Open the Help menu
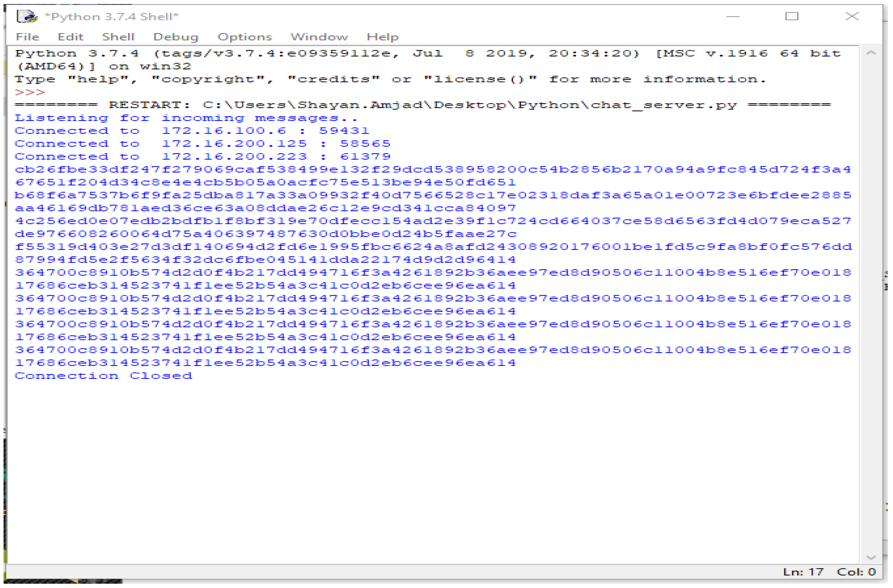Screen dimensions: 893x588 click(382, 37)
